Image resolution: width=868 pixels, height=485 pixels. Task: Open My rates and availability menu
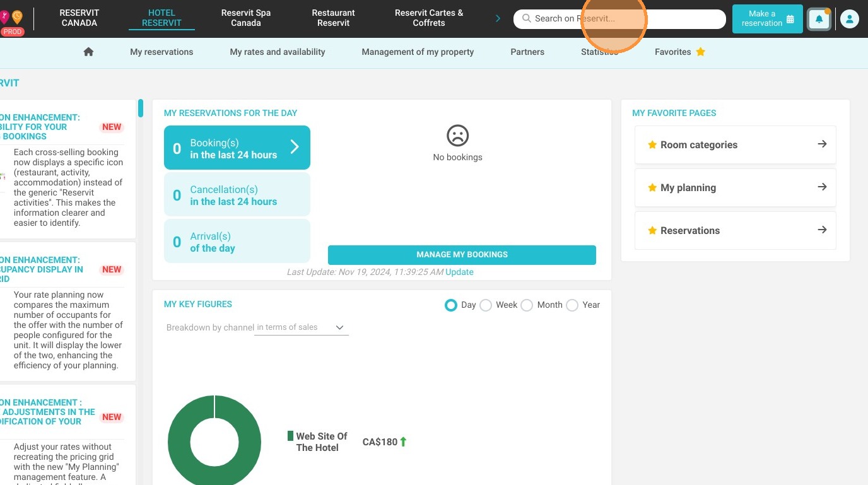278,52
